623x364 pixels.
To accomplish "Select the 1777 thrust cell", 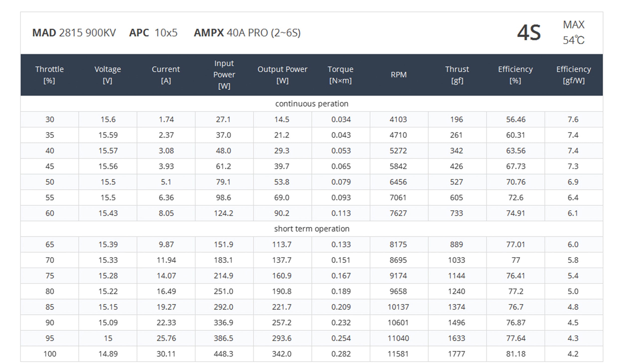I will coord(457,354).
